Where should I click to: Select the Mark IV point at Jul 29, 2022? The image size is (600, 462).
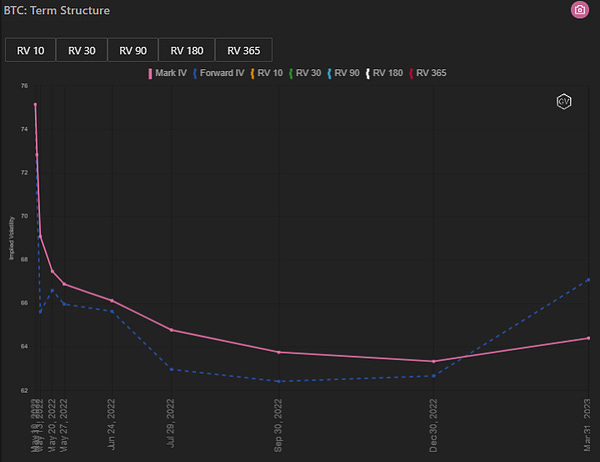pos(171,330)
